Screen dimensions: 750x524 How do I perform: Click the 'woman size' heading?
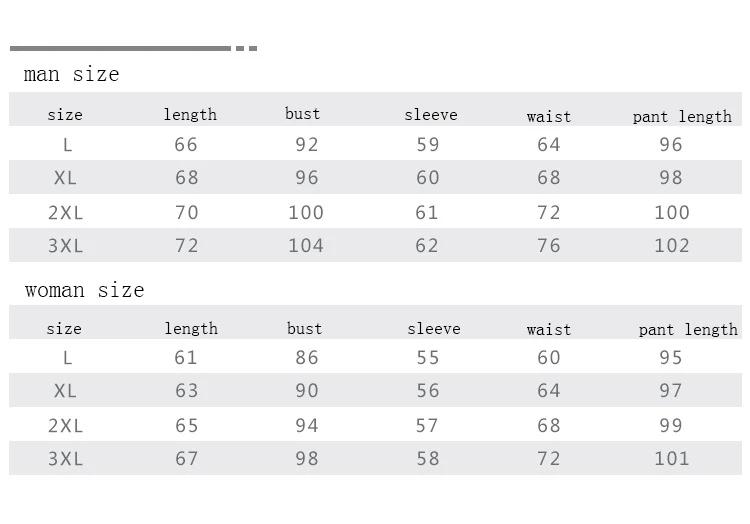tap(84, 290)
